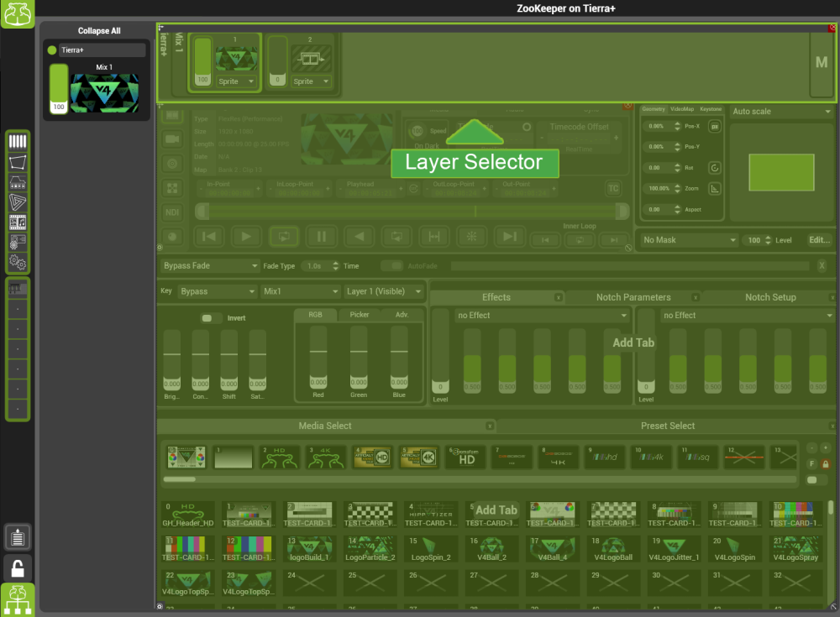This screenshot has width=840, height=617.
Task: Click the clipboard list icon in sidebar
Action: 17,537
